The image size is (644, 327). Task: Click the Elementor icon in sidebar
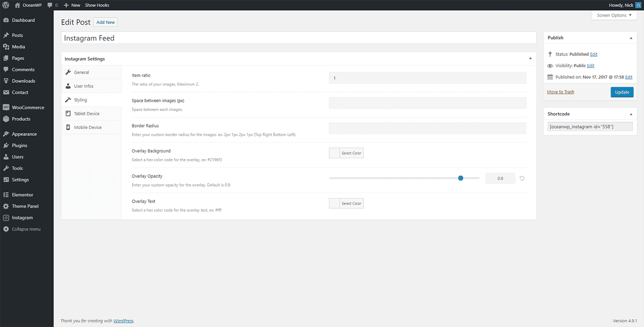[6, 195]
